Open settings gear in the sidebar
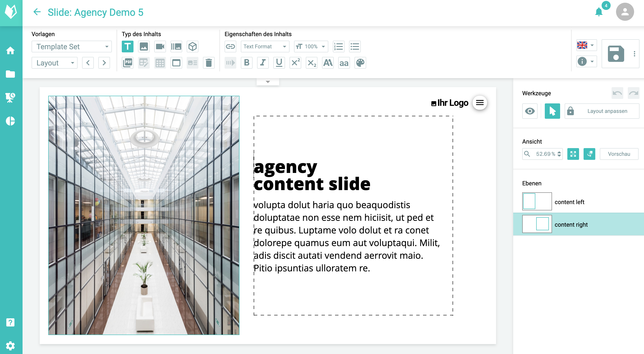Screen dimensions: 644x354 10,346
